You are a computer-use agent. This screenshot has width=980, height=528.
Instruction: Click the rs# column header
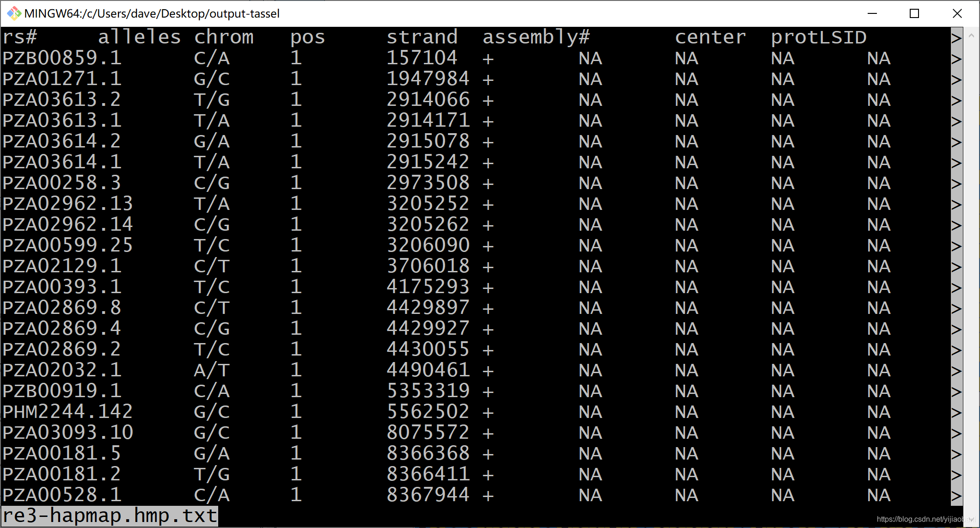[x=19, y=37]
